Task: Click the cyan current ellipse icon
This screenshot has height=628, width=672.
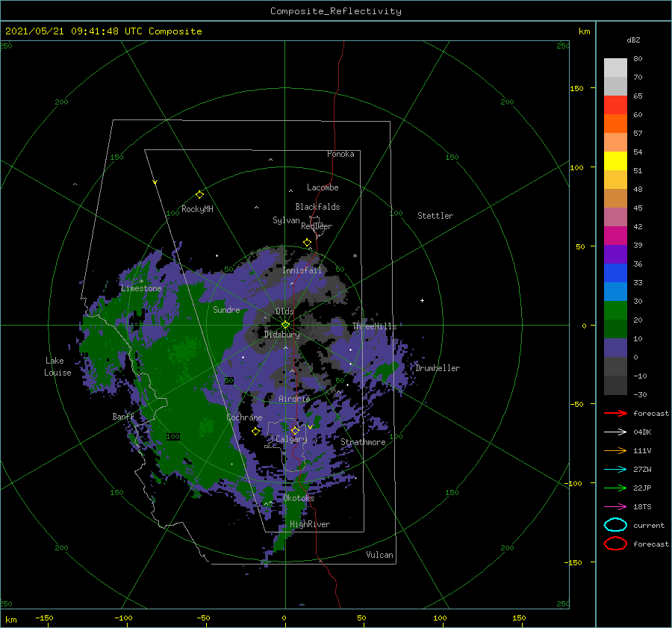Action: point(615,525)
